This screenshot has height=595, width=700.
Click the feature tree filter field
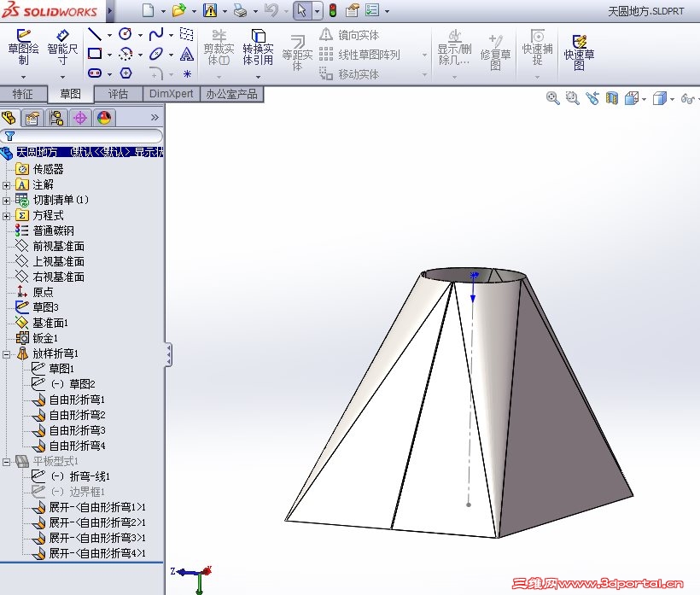(81, 136)
